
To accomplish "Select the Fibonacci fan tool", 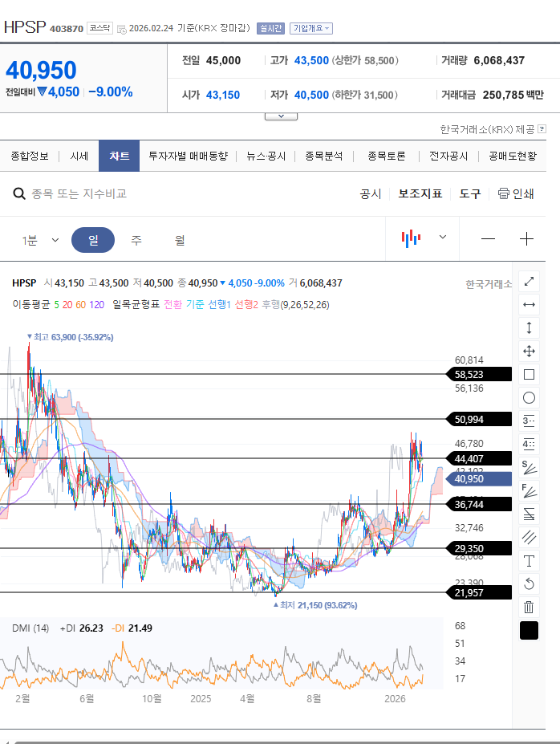I will (529, 490).
